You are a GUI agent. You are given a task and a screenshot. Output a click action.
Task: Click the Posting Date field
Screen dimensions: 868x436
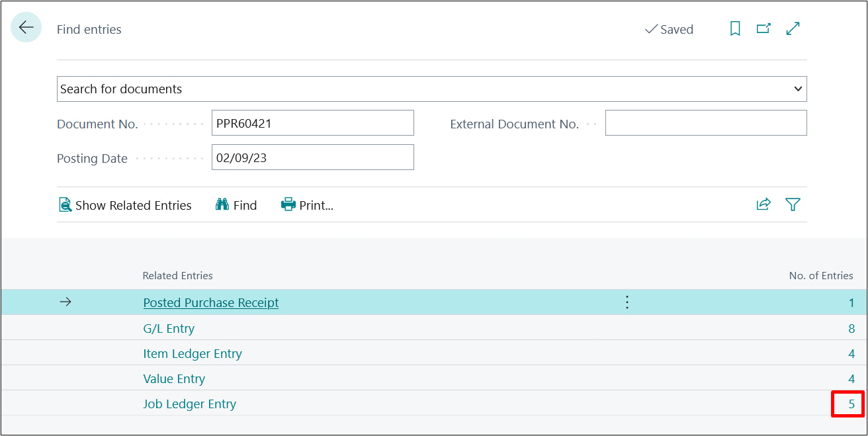(x=312, y=157)
